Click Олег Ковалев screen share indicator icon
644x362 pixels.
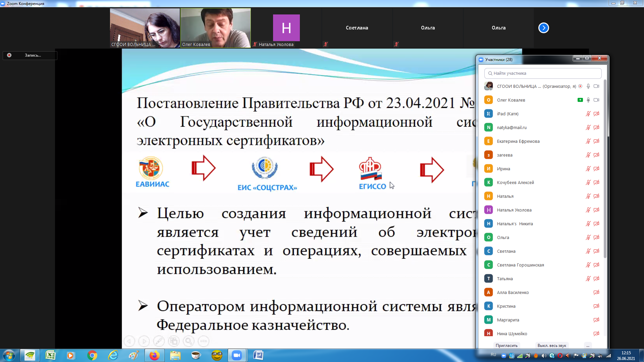click(x=580, y=100)
